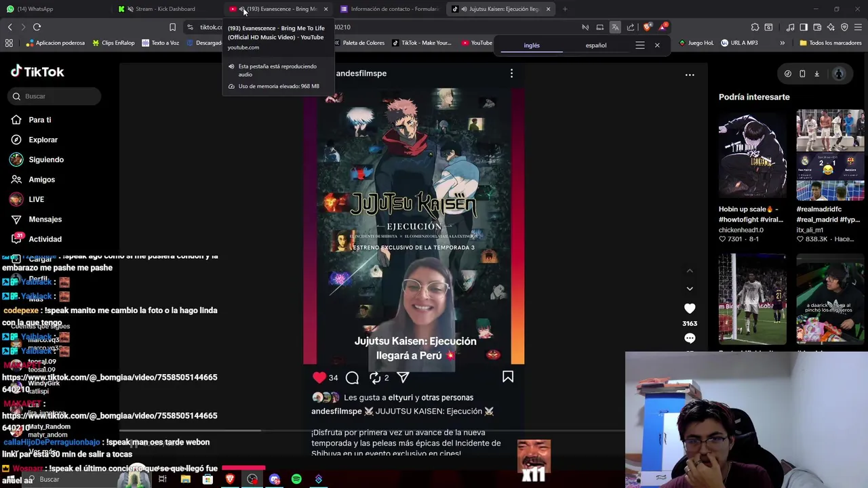Go back in browser history
868x488 pixels.
(9, 27)
